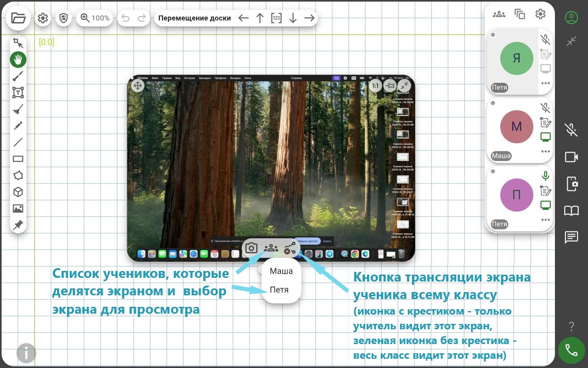Toggle the main microphone in right sidebar
Screen dimensions: 588x368
coord(571,130)
